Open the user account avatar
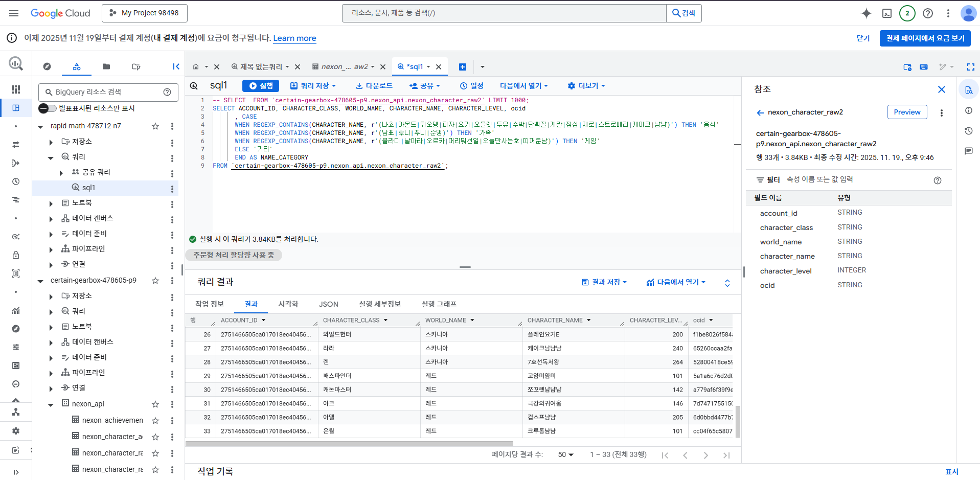Image resolution: width=980 pixels, height=480 pixels. 968,13
